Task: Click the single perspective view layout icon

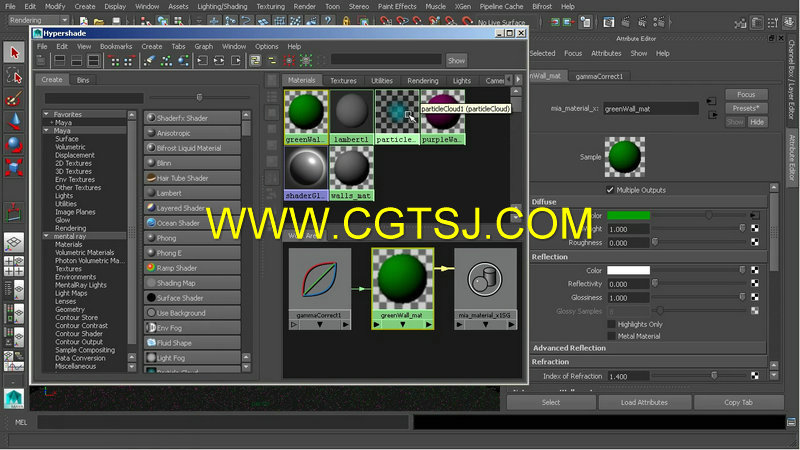Action: coord(14,243)
